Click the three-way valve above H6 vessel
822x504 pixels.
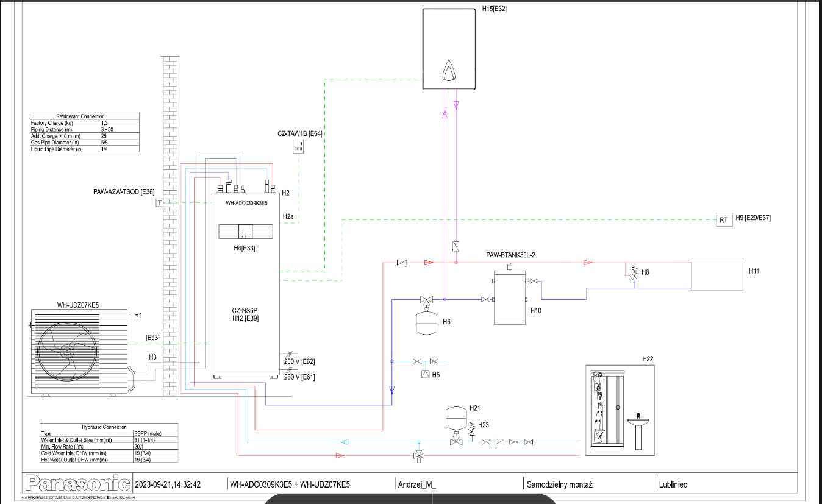[427, 300]
